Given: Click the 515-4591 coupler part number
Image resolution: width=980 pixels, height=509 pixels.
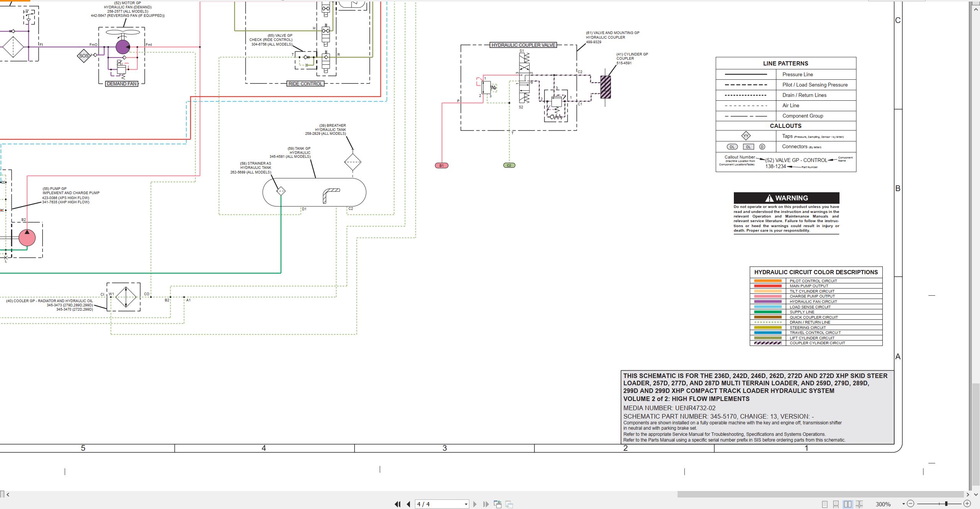Looking at the screenshot, I should coord(624,63).
